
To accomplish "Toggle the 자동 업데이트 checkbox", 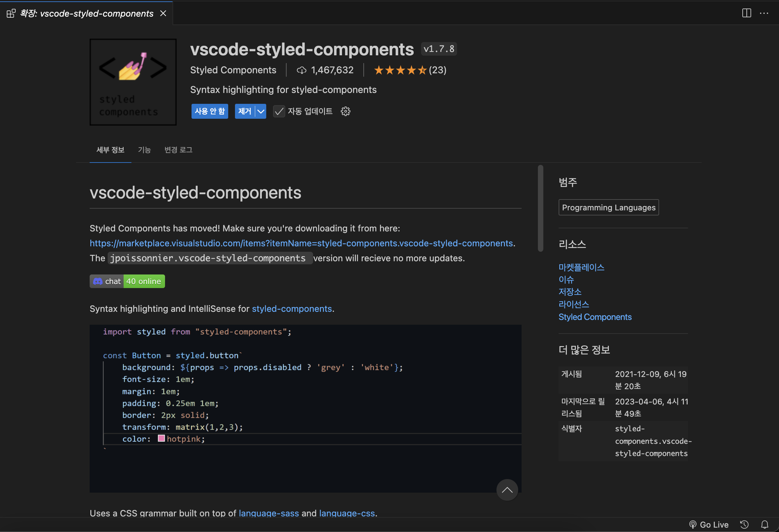I will click(x=279, y=111).
